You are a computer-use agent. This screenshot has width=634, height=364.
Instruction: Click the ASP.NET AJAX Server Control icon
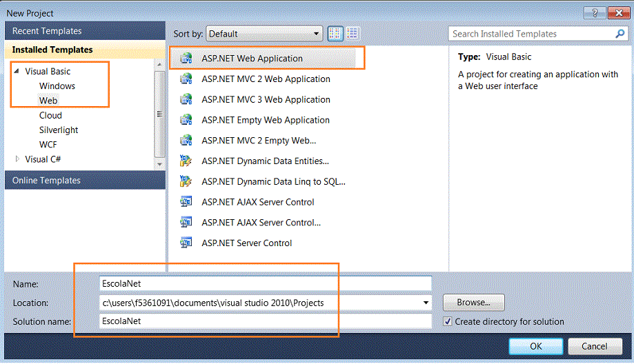[186, 202]
